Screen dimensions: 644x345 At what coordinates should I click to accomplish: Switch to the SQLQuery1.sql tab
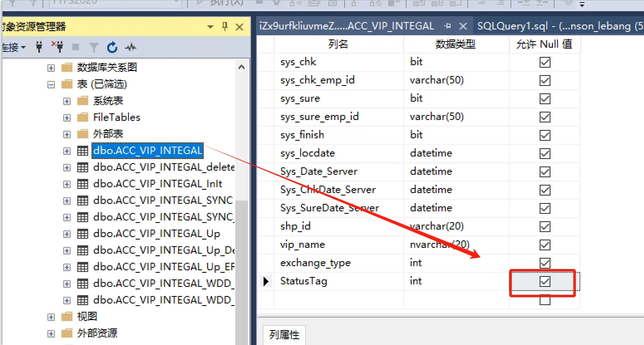click(557, 26)
